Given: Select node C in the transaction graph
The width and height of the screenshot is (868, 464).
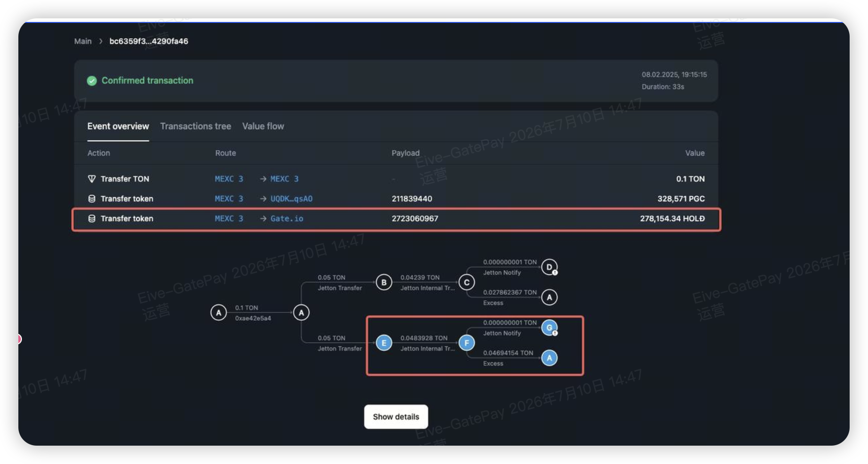Looking at the screenshot, I should point(467,282).
